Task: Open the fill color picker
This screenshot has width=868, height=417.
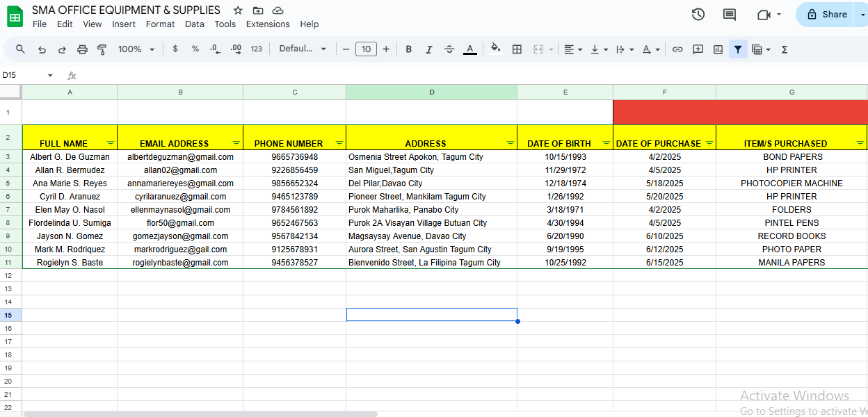Action: (x=495, y=49)
